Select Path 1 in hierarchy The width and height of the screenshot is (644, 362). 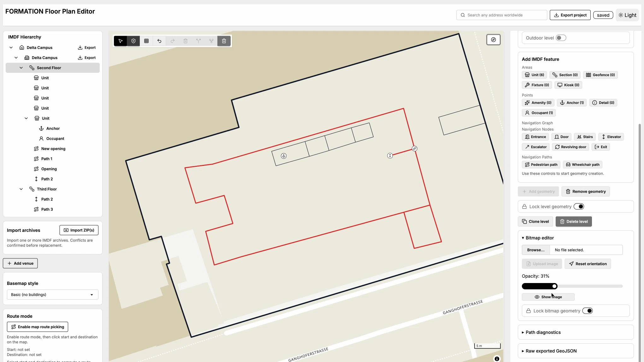47,159
